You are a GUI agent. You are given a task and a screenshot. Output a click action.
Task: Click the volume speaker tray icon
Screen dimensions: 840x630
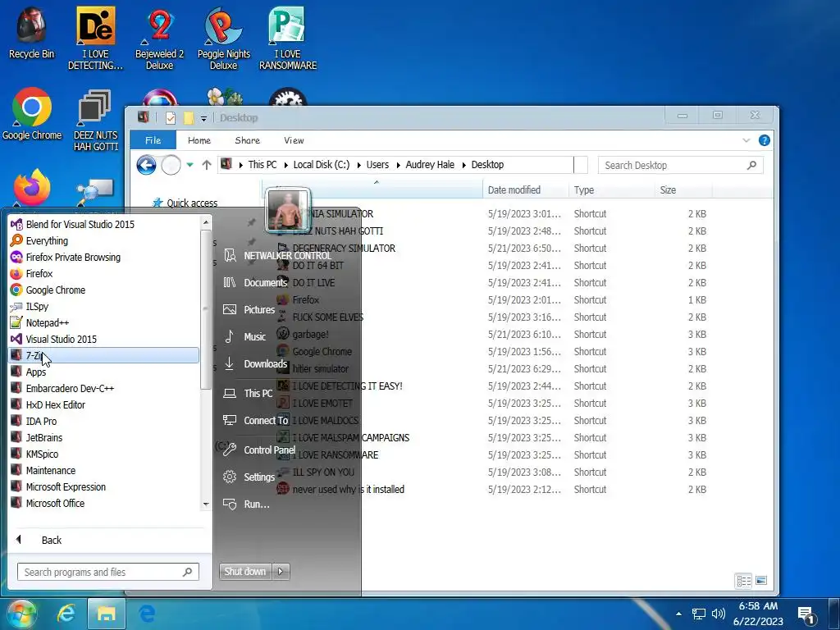click(719, 614)
